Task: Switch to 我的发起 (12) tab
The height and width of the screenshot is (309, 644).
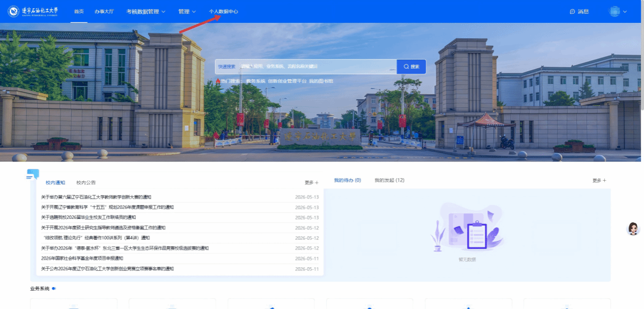Action: tap(390, 180)
